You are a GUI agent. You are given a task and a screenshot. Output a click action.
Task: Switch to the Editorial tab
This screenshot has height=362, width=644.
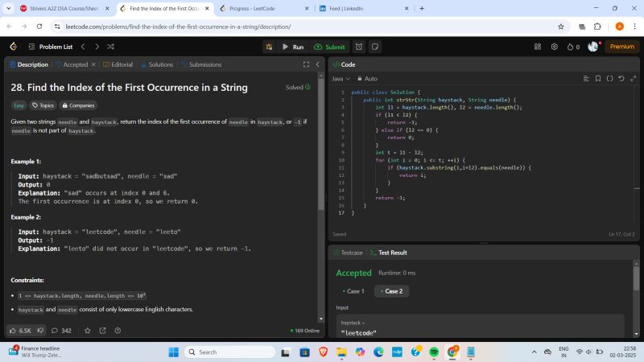118,64
